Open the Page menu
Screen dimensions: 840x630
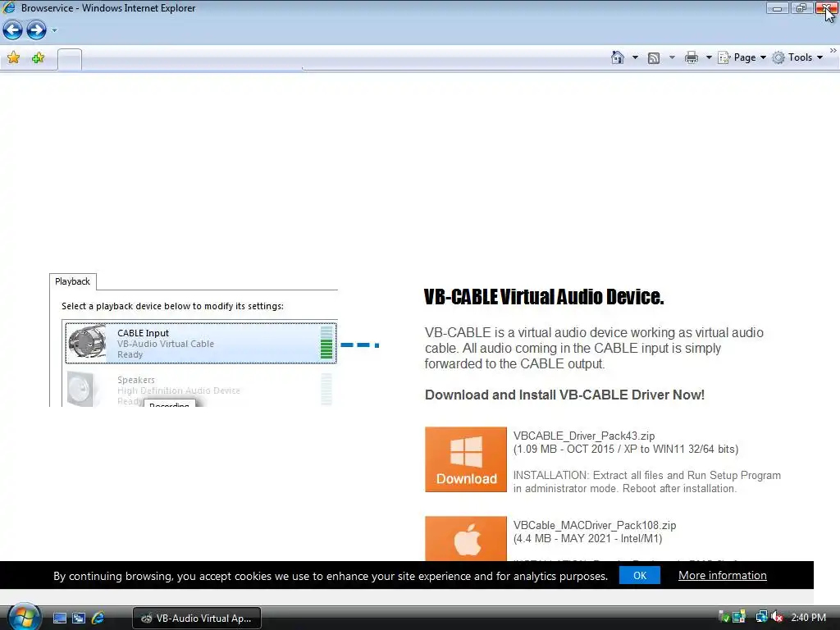(742, 57)
